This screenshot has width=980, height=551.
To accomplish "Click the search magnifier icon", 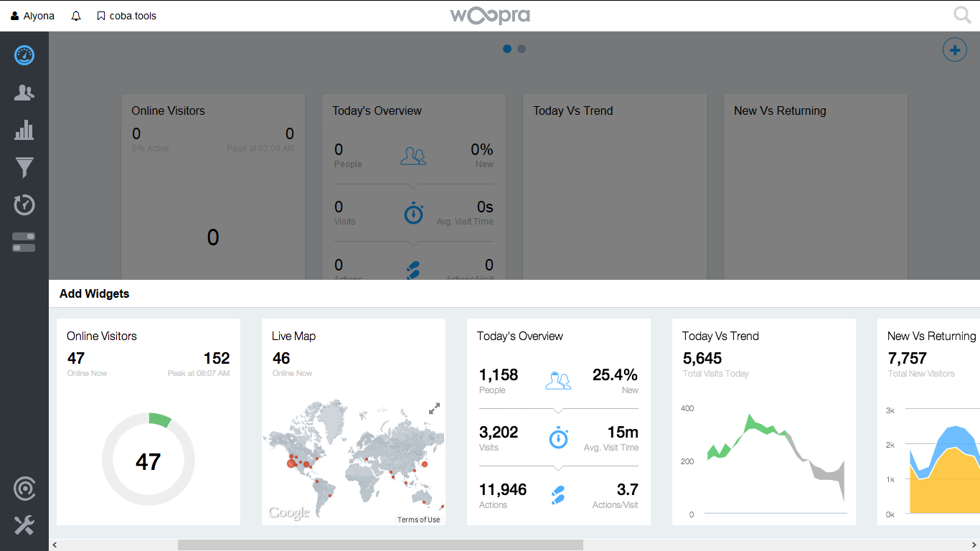I will coord(962,15).
